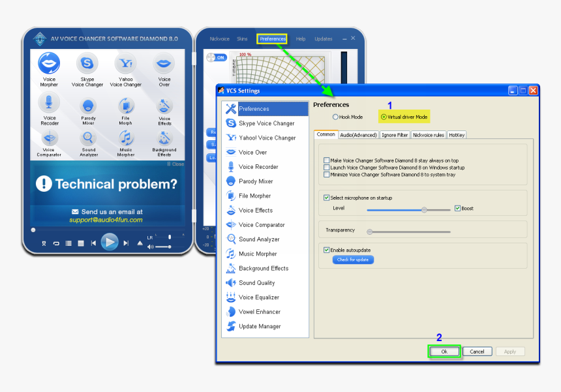Open the Voice Recoder microphone icon

click(x=49, y=102)
